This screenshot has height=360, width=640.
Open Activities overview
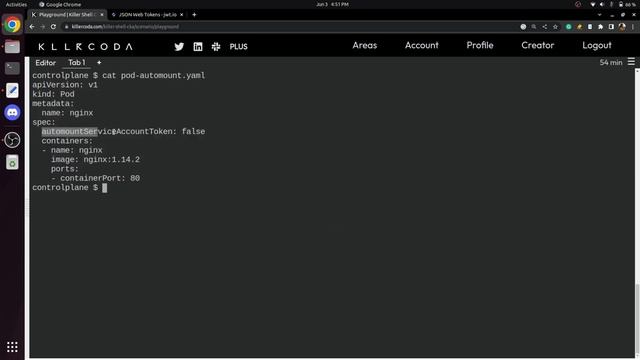tap(16, 4)
